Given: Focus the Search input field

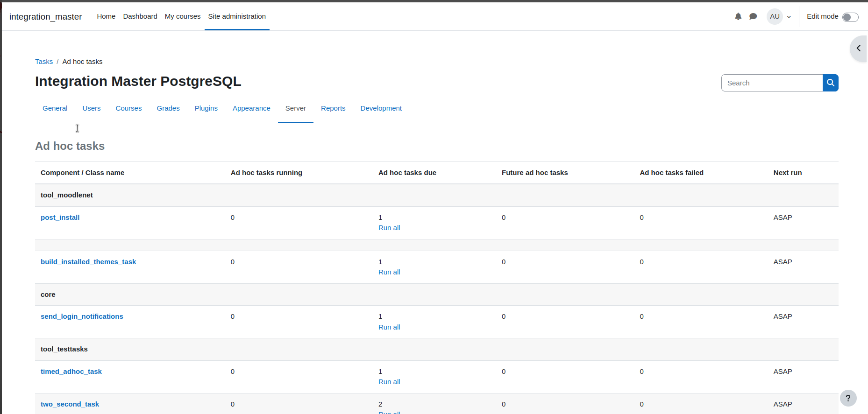Looking at the screenshot, I should (772, 83).
